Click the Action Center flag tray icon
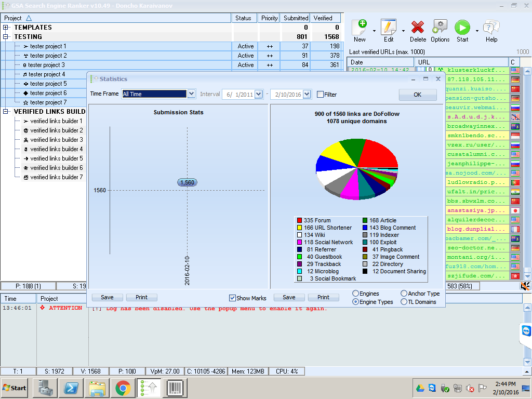 click(x=483, y=388)
